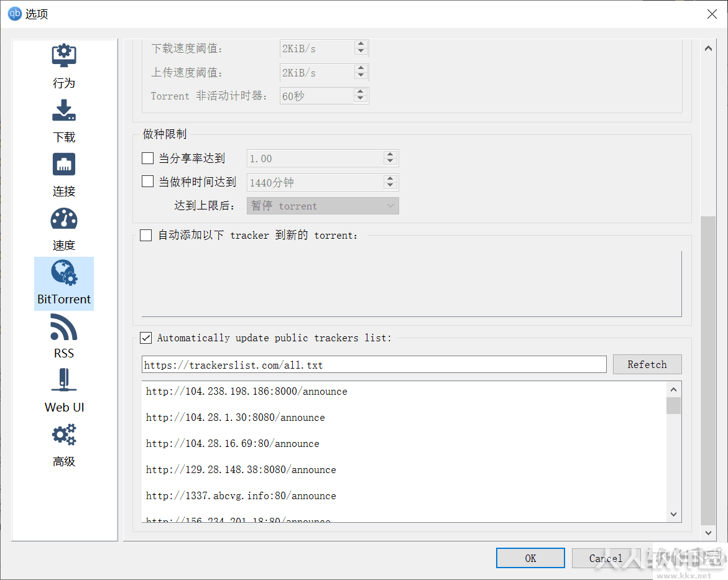Click tracker list scroll down arrow

(x=674, y=514)
